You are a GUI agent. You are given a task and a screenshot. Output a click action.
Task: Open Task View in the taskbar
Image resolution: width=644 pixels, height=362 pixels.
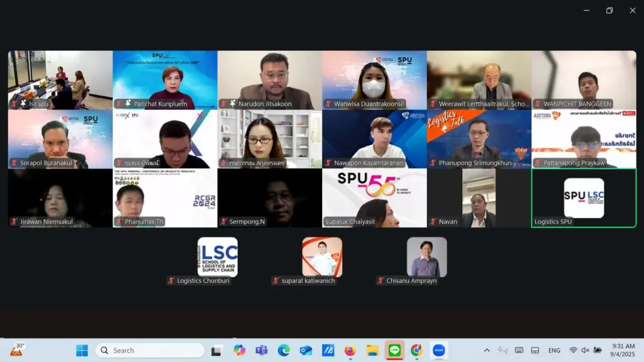(216, 350)
